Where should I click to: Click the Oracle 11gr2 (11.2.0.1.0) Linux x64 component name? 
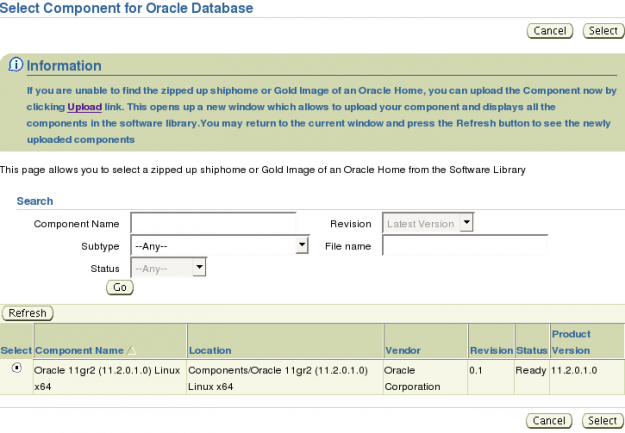[107, 378]
